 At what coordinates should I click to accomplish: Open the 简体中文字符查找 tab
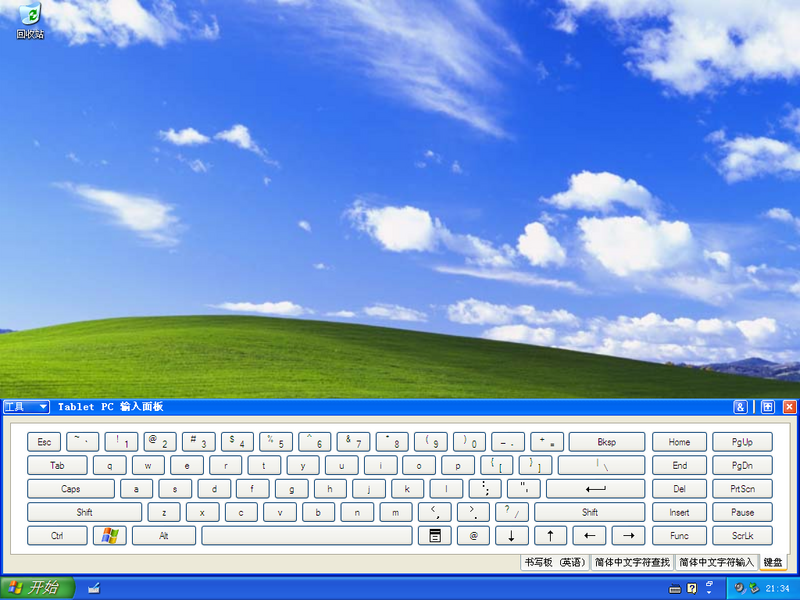click(x=632, y=560)
